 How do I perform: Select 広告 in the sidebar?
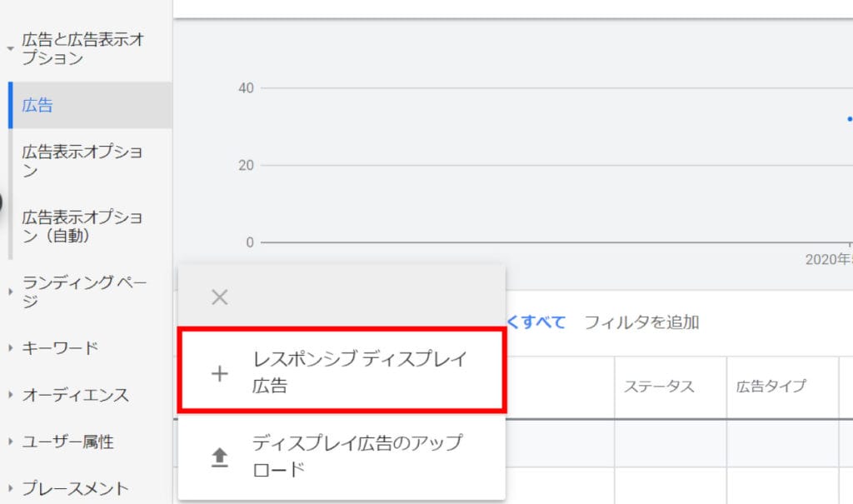[37, 105]
